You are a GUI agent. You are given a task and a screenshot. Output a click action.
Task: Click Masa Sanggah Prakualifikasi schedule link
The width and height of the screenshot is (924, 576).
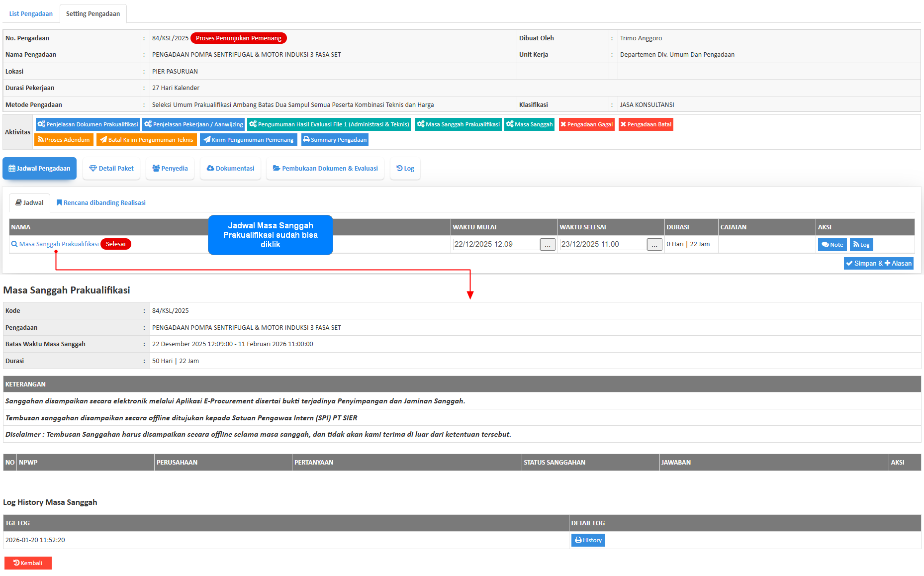(59, 244)
